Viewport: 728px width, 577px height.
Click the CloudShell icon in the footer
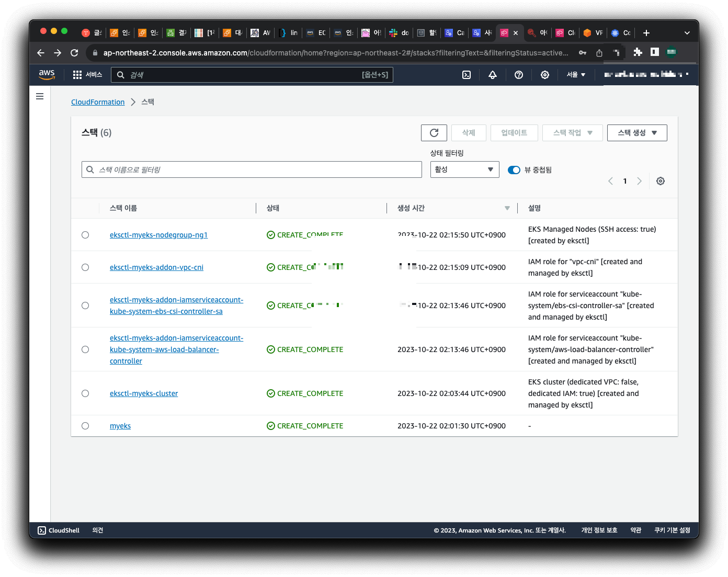coord(42,530)
